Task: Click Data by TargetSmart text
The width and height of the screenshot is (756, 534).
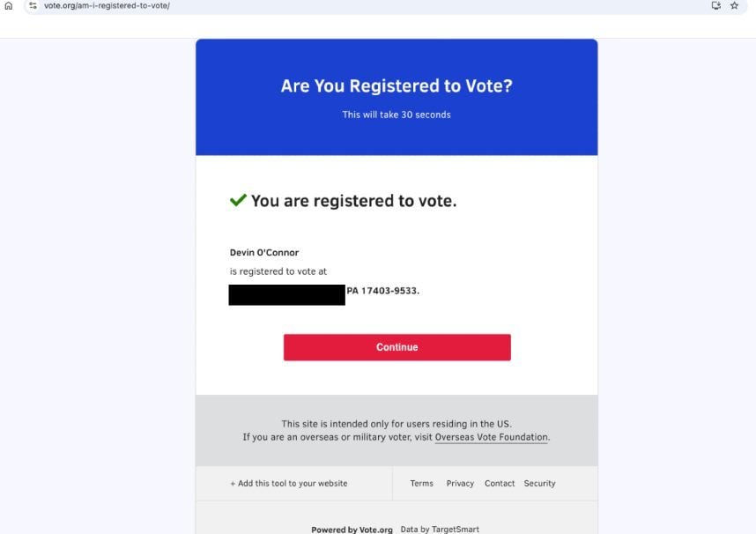Action: (x=440, y=530)
